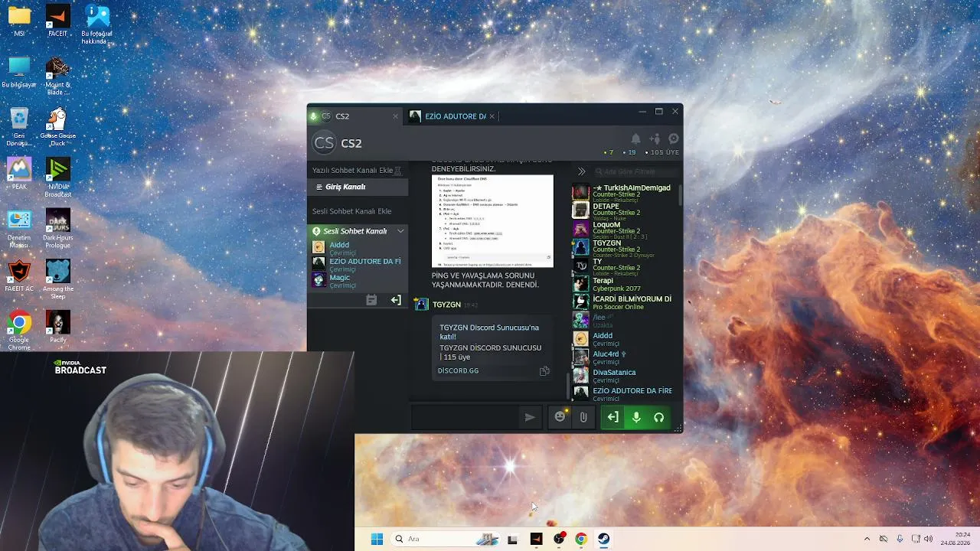Open the notification bell in CS2 chat

click(635, 139)
